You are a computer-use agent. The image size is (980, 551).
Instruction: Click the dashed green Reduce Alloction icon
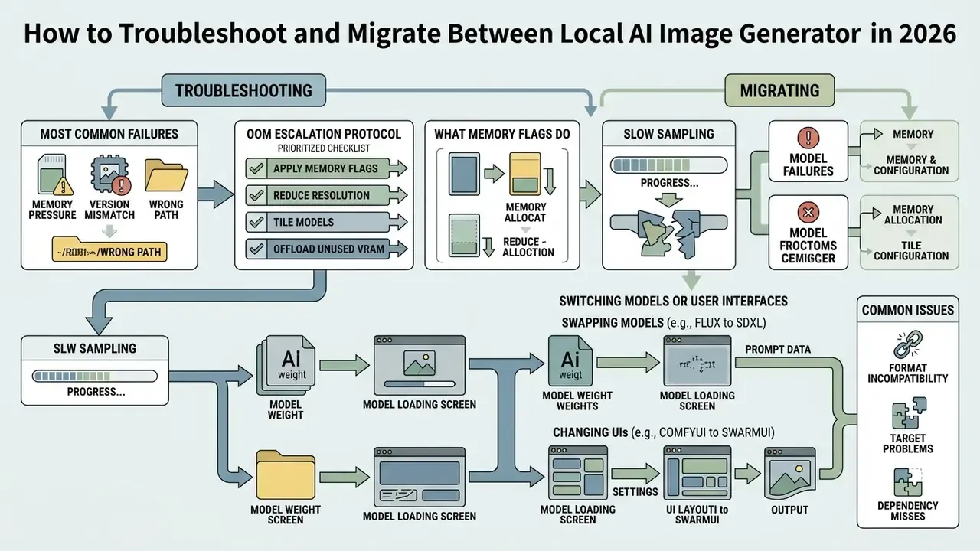[464, 236]
